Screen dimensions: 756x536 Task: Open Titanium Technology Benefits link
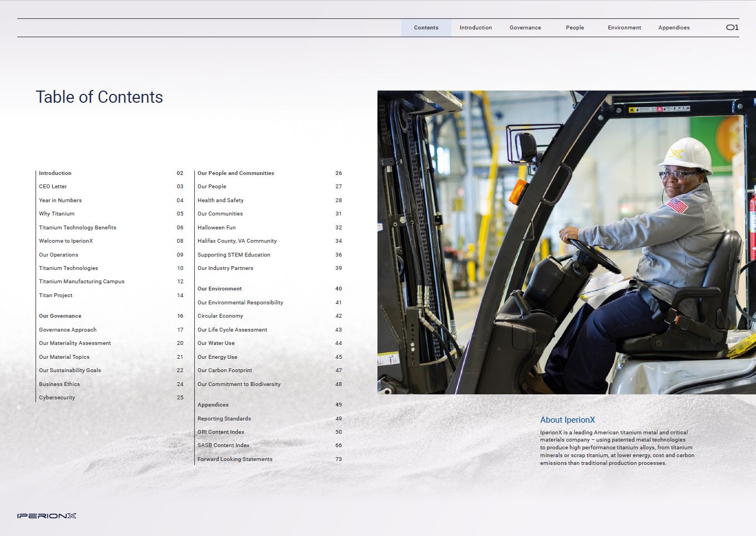77,228
